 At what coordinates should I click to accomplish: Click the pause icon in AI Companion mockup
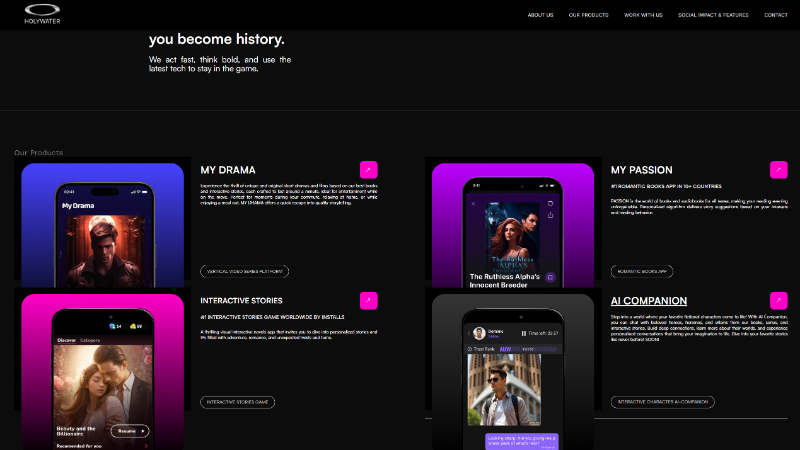coord(523,334)
